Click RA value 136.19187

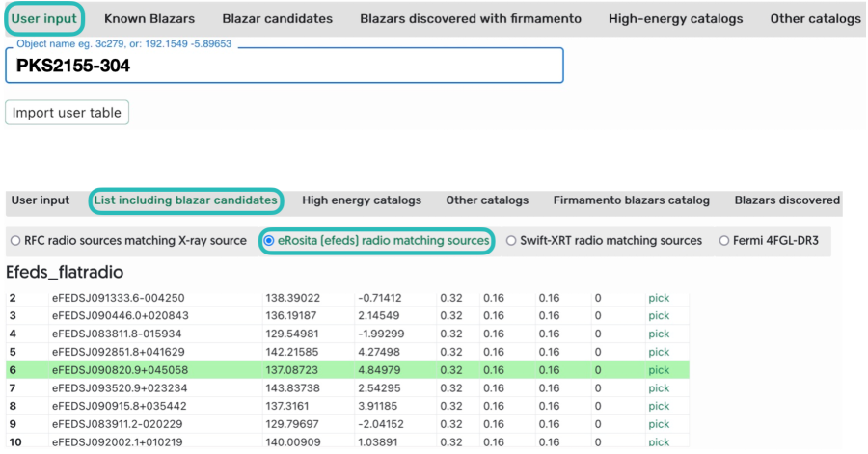point(291,316)
